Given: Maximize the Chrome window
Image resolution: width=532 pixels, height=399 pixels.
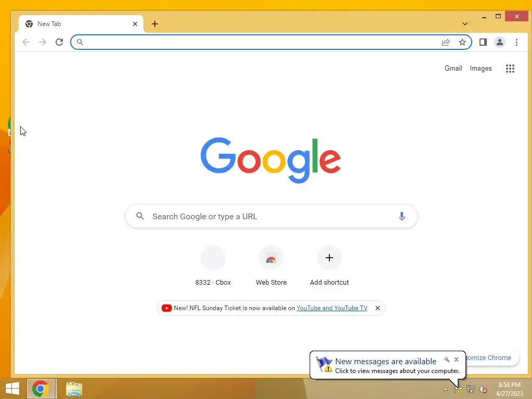Looking at the screenshot, I should pos(498,16).
